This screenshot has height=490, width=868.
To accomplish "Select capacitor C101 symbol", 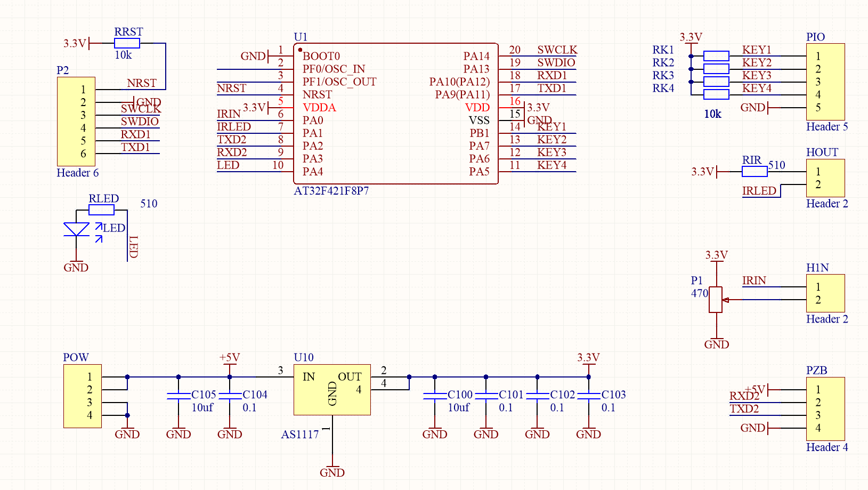I will pos(486,396).
